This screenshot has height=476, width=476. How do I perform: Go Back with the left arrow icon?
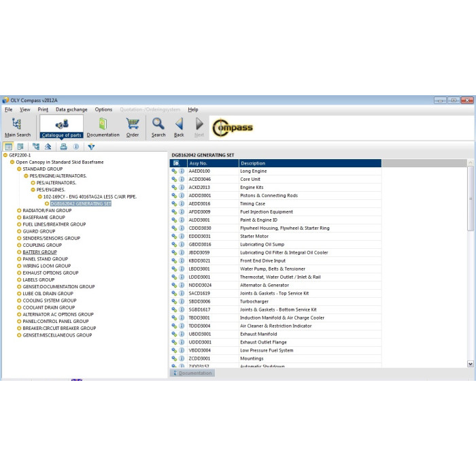coord(179,128)
